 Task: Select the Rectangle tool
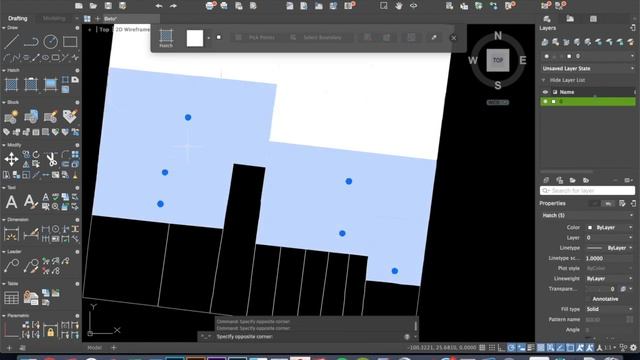pos(70,42)
